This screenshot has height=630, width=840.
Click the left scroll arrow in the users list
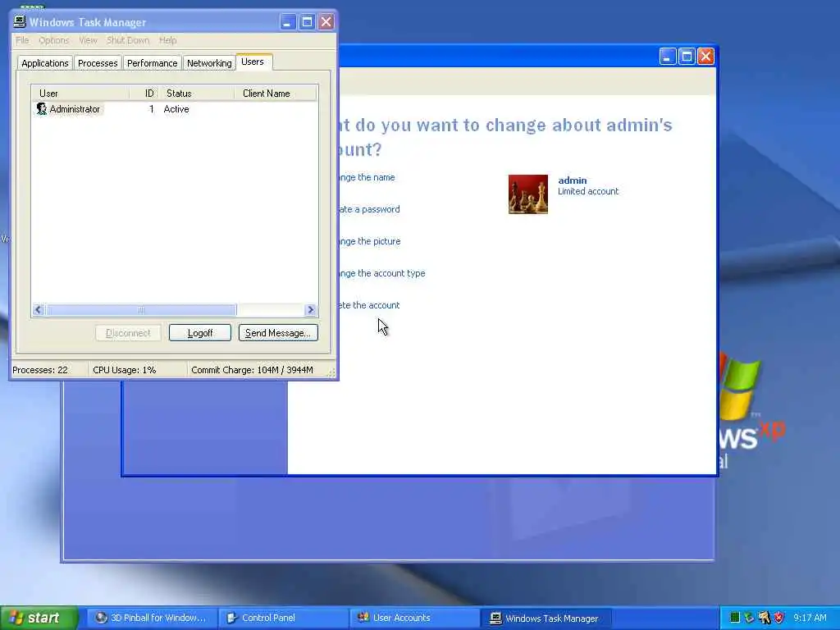point(38,309)
